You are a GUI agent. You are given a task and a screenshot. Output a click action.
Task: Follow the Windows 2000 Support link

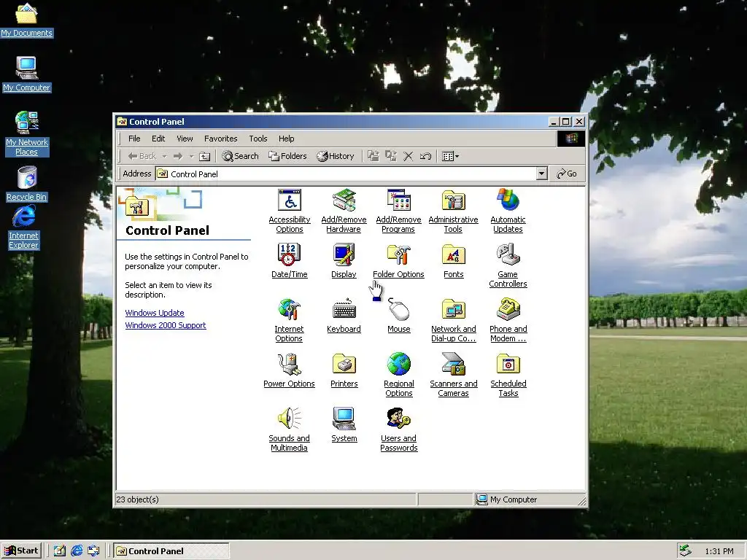166,325
